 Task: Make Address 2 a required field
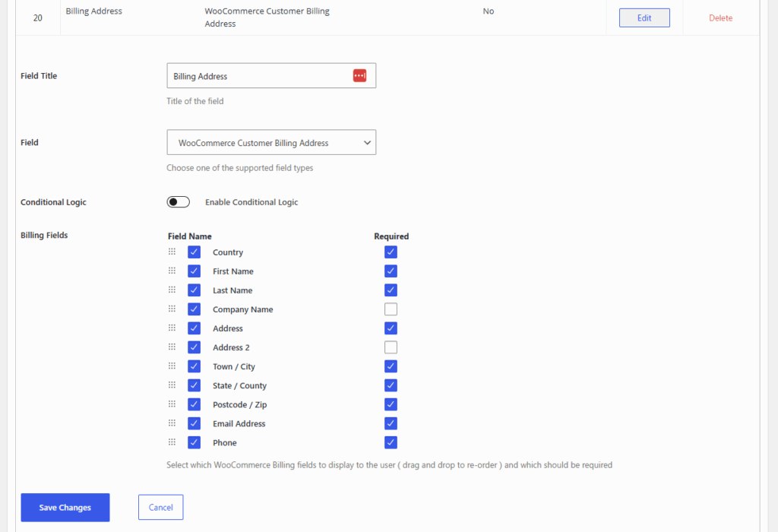pyautogui.click(x=391, y=347)
